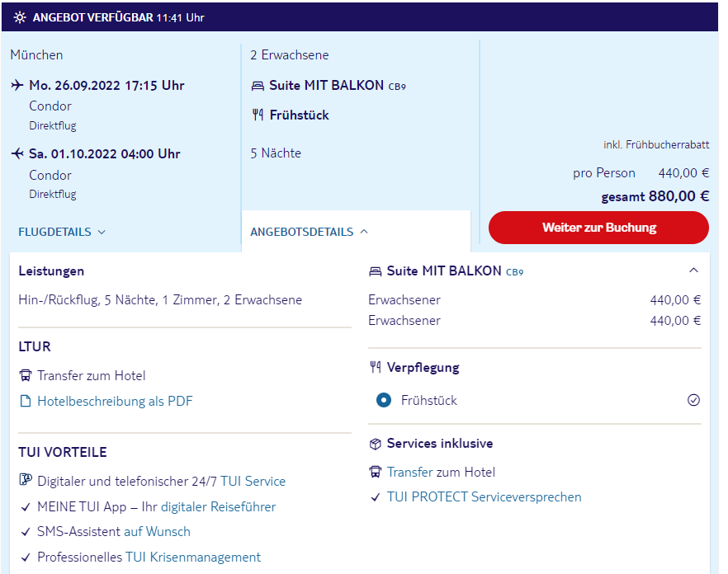
Task: Open the TUI Service link
Action: [253, 481]
